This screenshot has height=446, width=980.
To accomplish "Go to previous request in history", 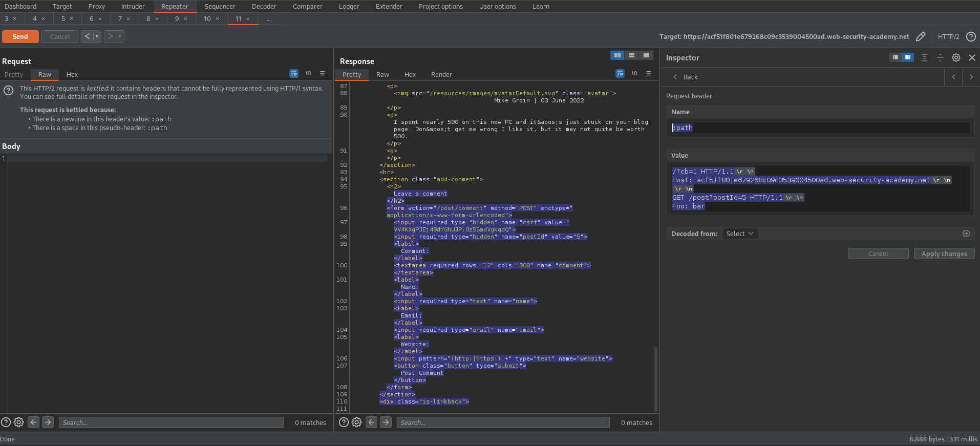I will (87, 36).
